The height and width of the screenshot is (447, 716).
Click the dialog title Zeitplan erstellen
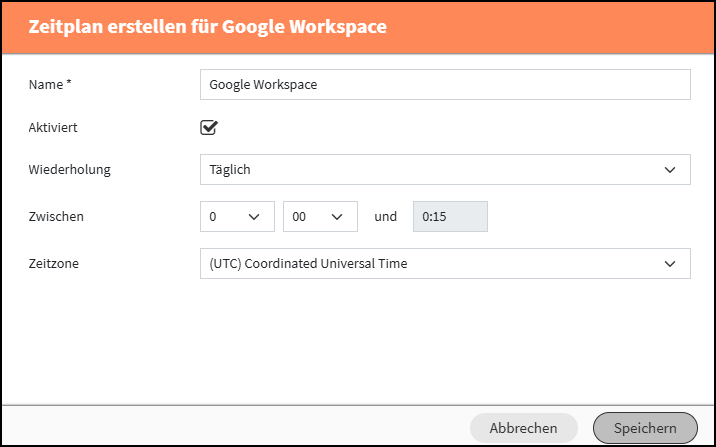pos(121,26)
